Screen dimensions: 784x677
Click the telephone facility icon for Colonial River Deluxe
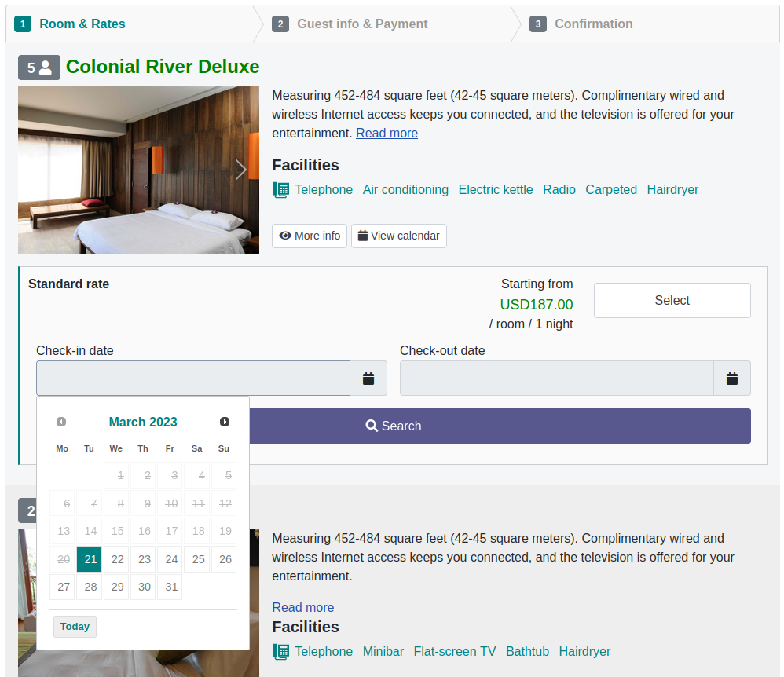coord(281,190)
